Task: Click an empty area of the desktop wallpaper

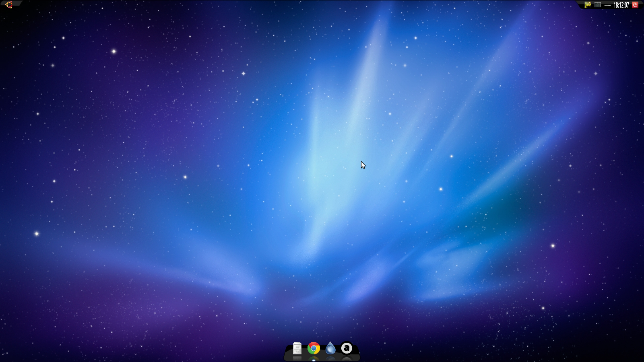Action: tap(161, 181)
